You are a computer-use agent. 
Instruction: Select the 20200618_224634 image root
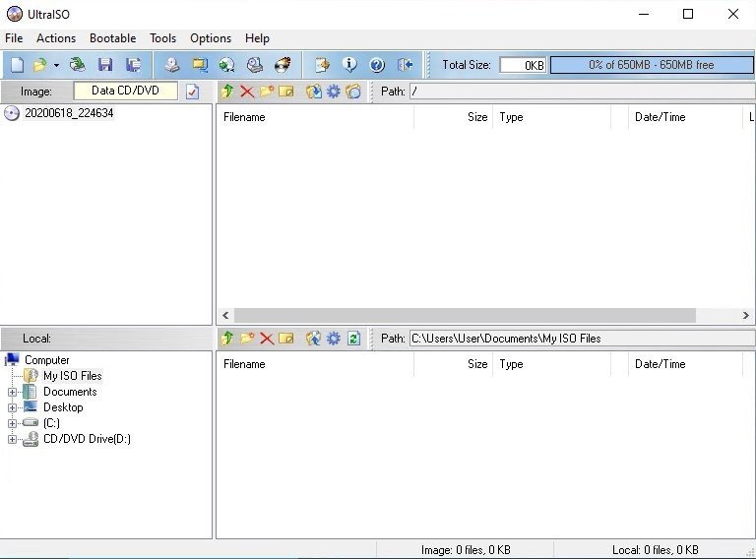(x=69, y=113)
